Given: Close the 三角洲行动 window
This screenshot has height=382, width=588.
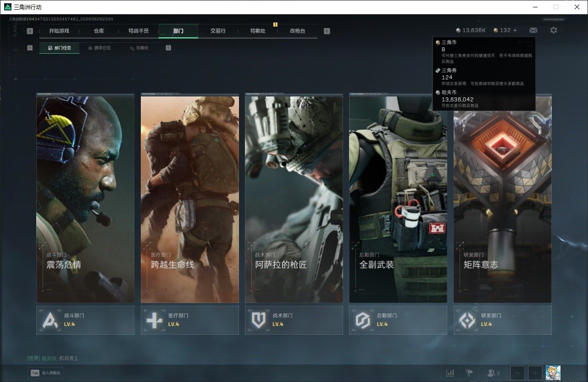Looking at the screenshot, I should [577, 7].
